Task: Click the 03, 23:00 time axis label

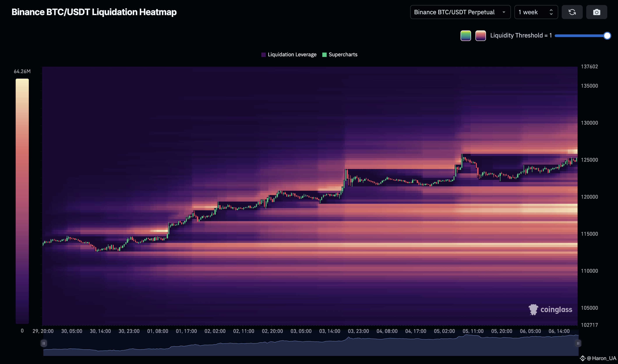Action: pos(358,331)
